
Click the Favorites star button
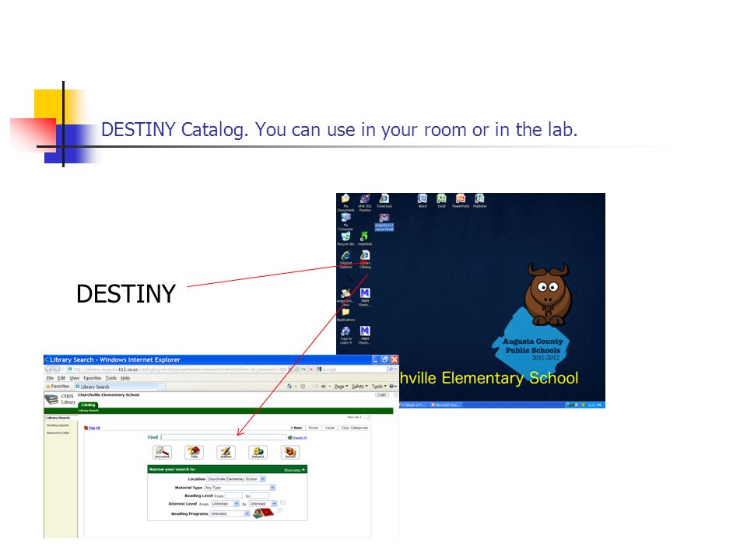(58, 387)
